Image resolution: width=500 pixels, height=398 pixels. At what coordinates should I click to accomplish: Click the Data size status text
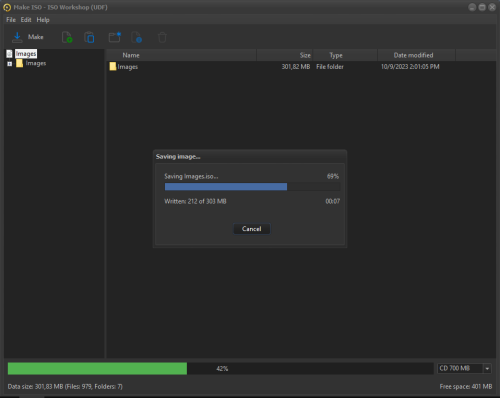point(65,387)
